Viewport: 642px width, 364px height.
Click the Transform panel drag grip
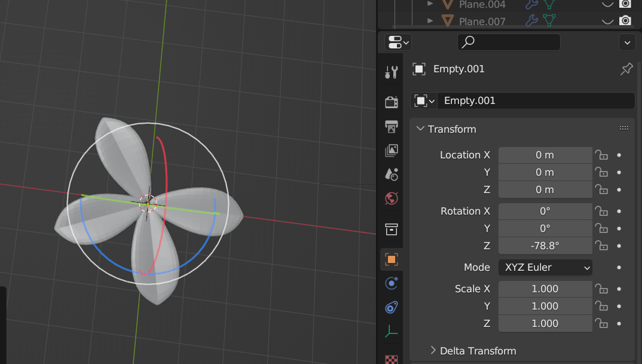coord(624,128)
